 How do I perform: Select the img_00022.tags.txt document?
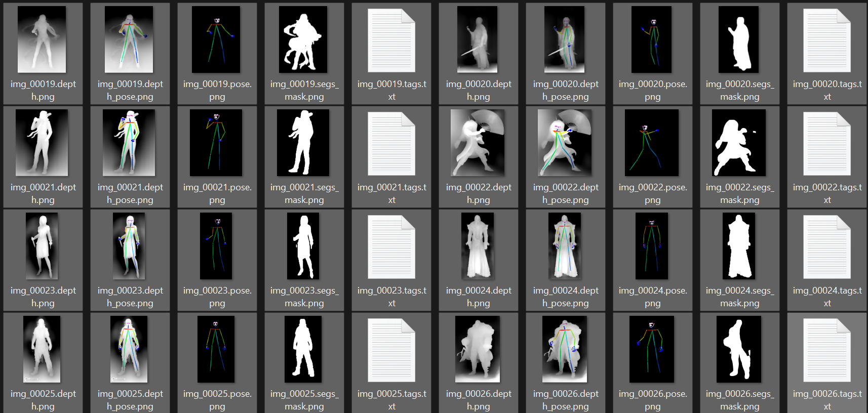[x=827, y=144]
